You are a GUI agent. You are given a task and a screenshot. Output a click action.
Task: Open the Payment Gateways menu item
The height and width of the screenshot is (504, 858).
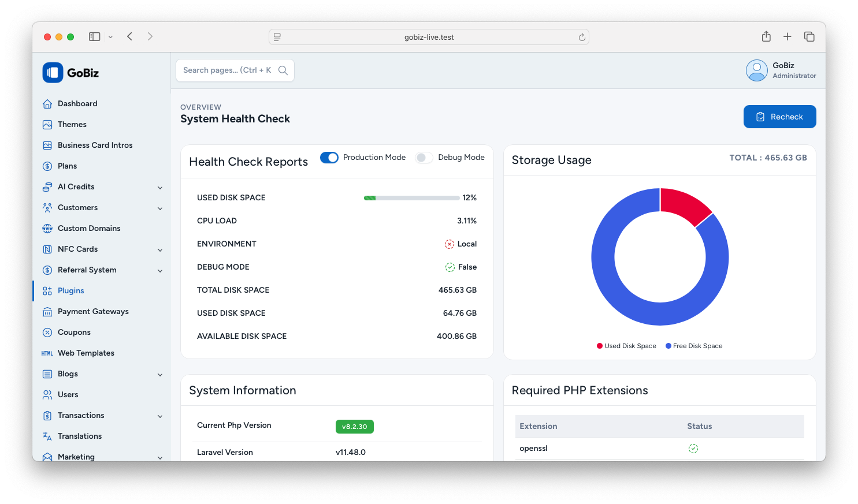[102, 312]
